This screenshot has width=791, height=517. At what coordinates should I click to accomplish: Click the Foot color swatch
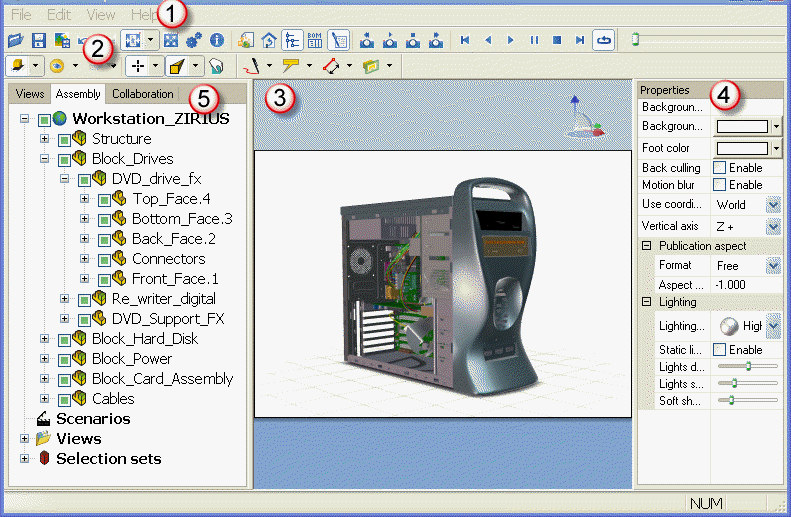(743, 149)
